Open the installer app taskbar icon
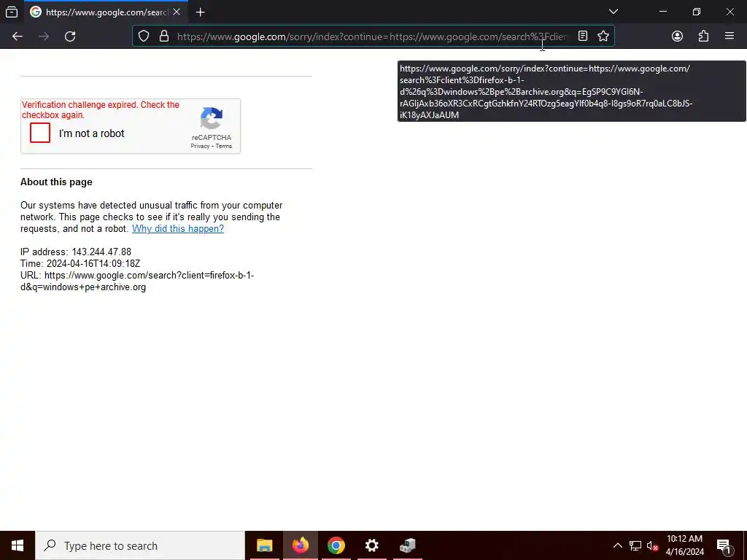747x560 pixels. 407,545
